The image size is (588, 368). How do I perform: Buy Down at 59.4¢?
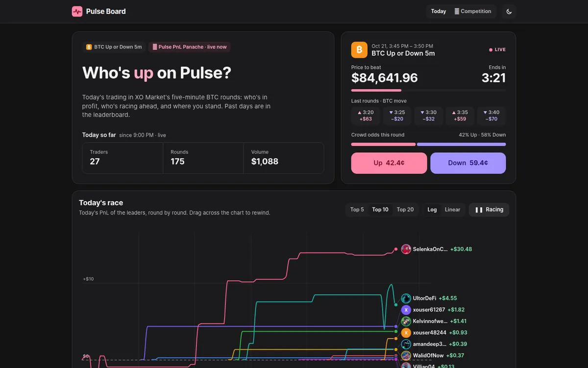(x=468, y=163)
